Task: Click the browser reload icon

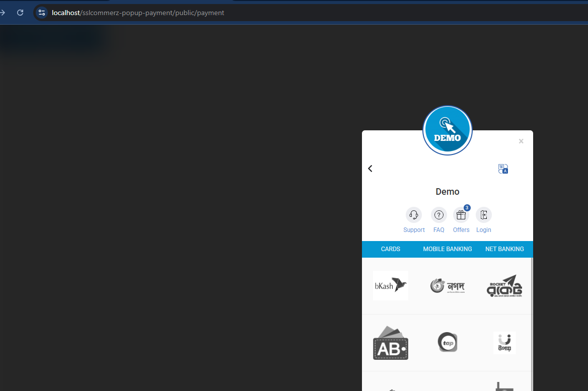Action: tap(20, 13)
